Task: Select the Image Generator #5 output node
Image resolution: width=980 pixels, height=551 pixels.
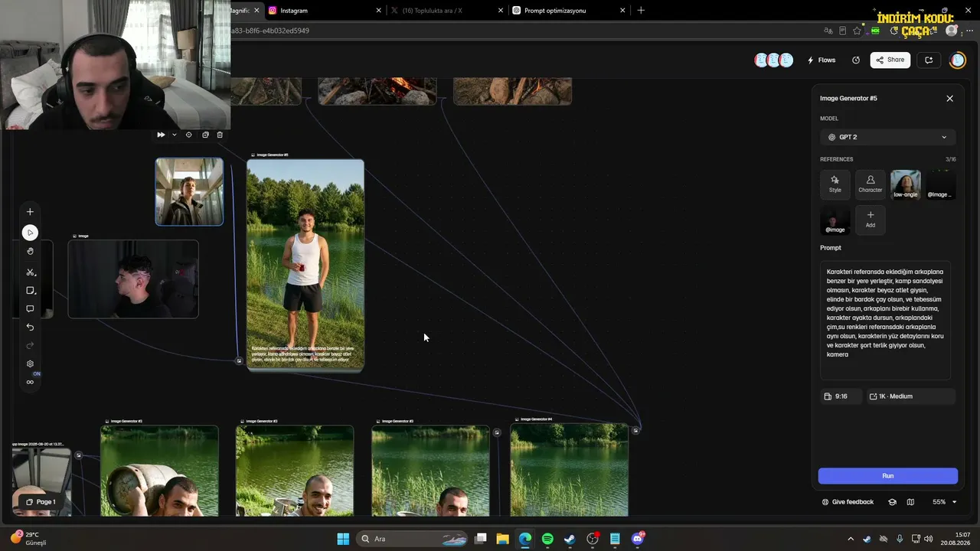Action: (x=305, y=265)
